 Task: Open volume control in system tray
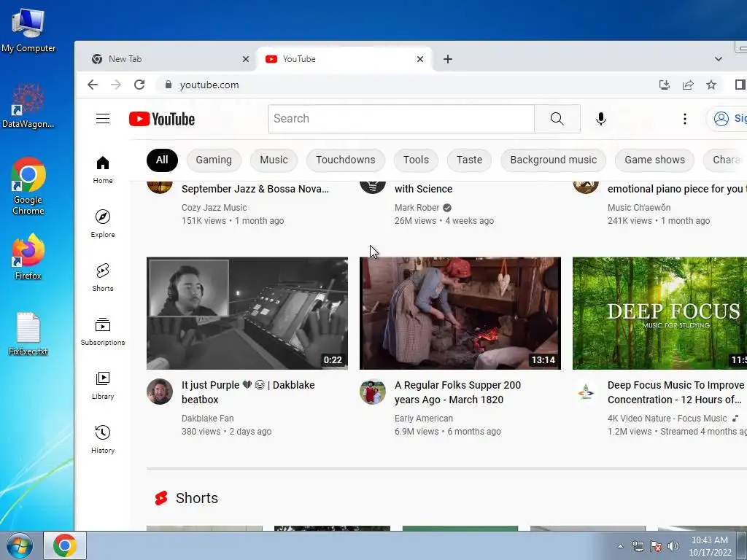coord(673,546)
